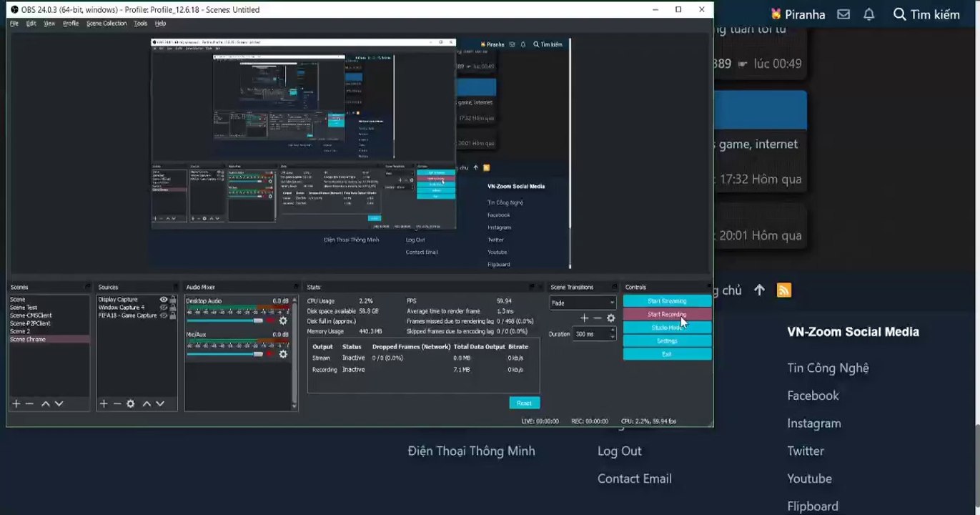Add a new source with the plus icon
Image resolution: width=980 pixels, height=515 pixels.
click(104, 404)
